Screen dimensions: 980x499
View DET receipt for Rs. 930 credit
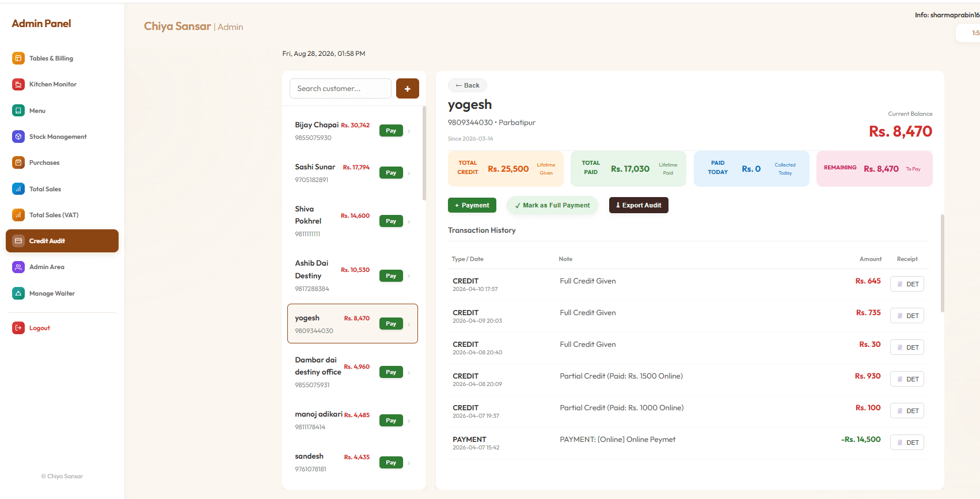pyautogui.click(x=907, y=379)
